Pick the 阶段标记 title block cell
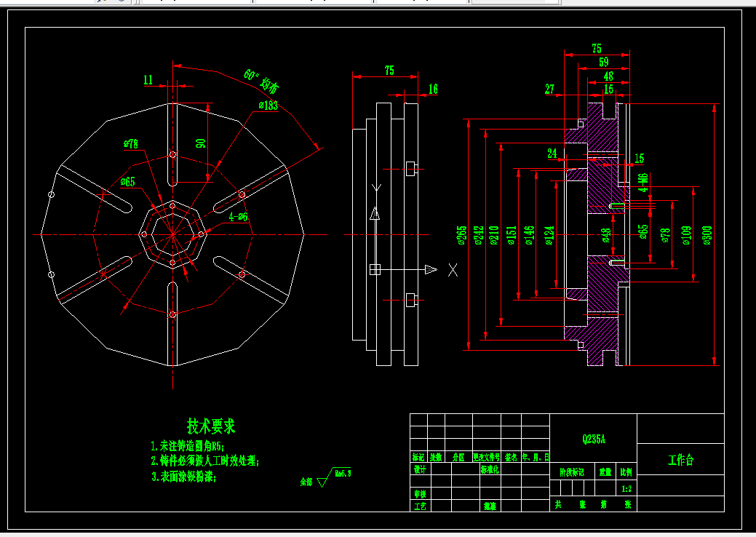The image size is (756, 537). (572, 472)
